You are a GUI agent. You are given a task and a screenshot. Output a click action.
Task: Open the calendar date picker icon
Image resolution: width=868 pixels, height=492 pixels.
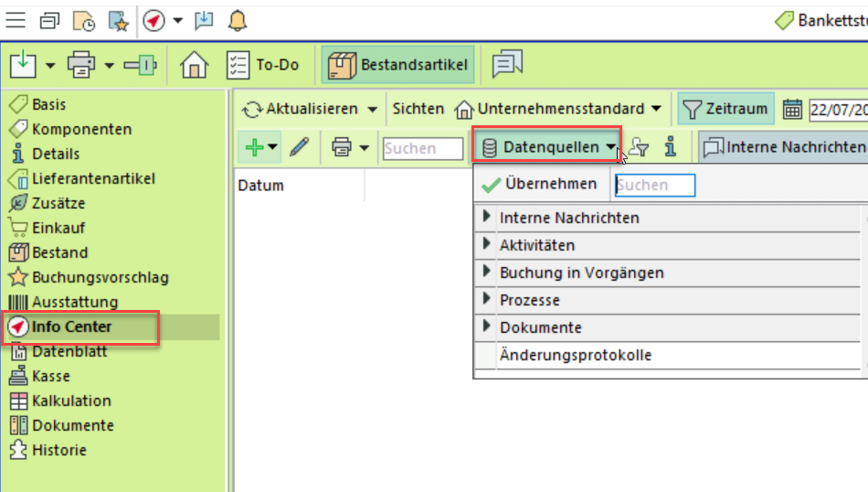[x=792, y=110]
